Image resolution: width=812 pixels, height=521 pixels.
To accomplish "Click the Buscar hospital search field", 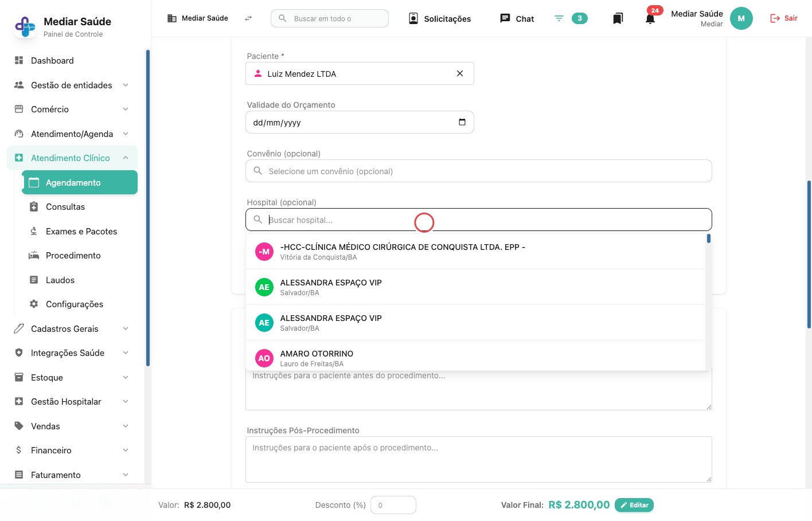I will click(x=479, y=220).
